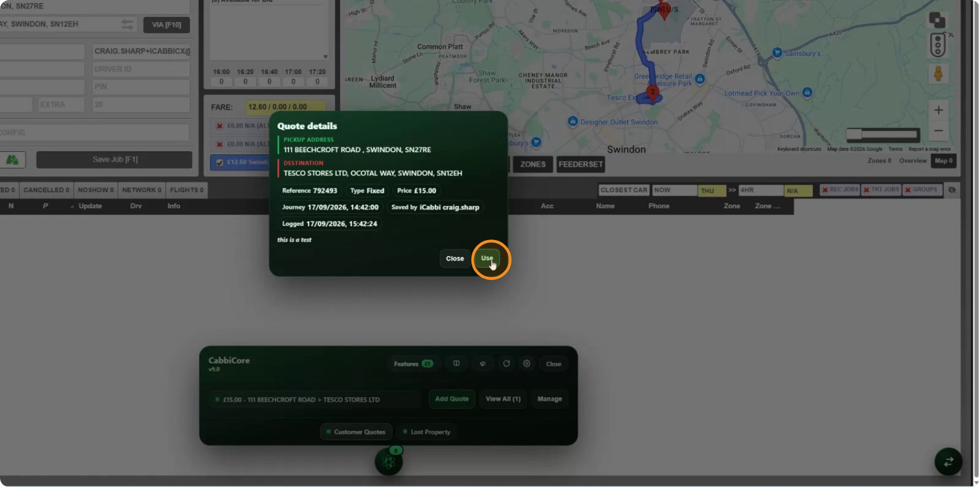The image size is (980, 487).
Task: Open the map layers icon
Action: 937,20
